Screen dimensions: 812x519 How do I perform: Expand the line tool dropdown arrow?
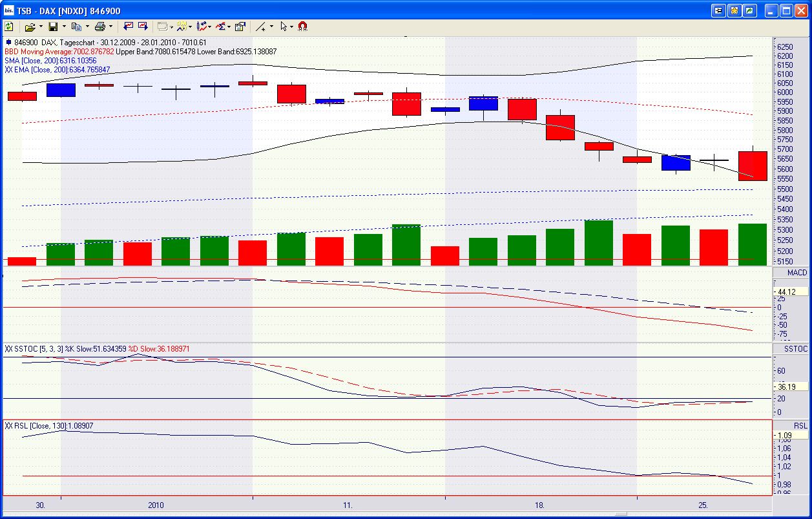click(x=272, y=26)
